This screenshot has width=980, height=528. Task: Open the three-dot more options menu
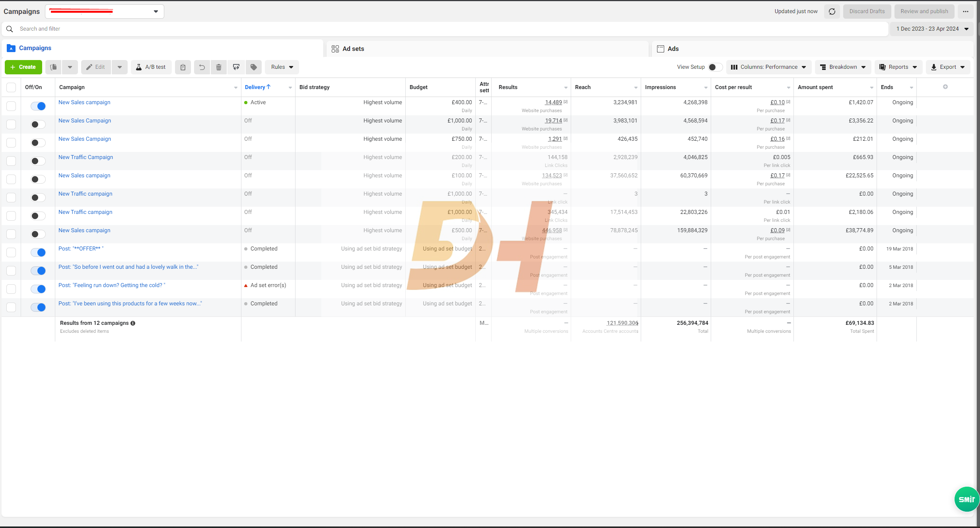[965, 12]
